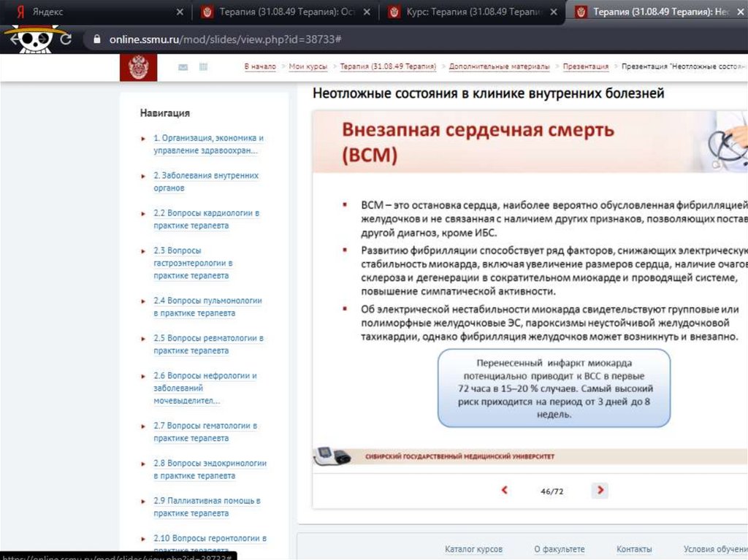Open the 'О факультете' footer link
Image resolution: width=748 pixels, height=560 pixels.
click(559, 549)
